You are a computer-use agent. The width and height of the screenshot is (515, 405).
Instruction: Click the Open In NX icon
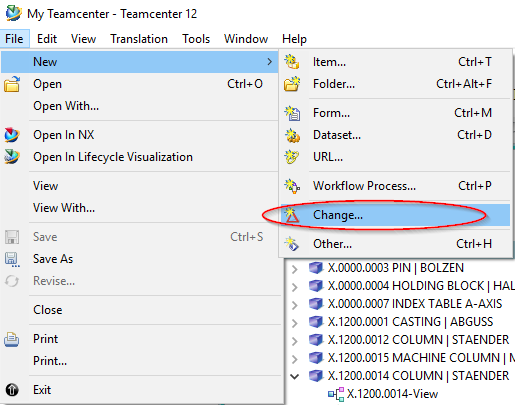pyautogui.click(x=12, y=135)
